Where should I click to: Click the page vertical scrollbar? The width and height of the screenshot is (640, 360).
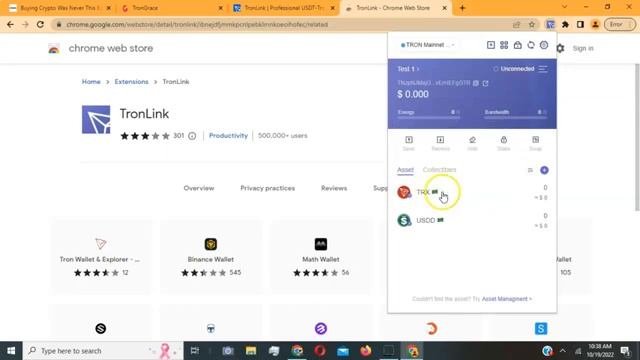636,137
